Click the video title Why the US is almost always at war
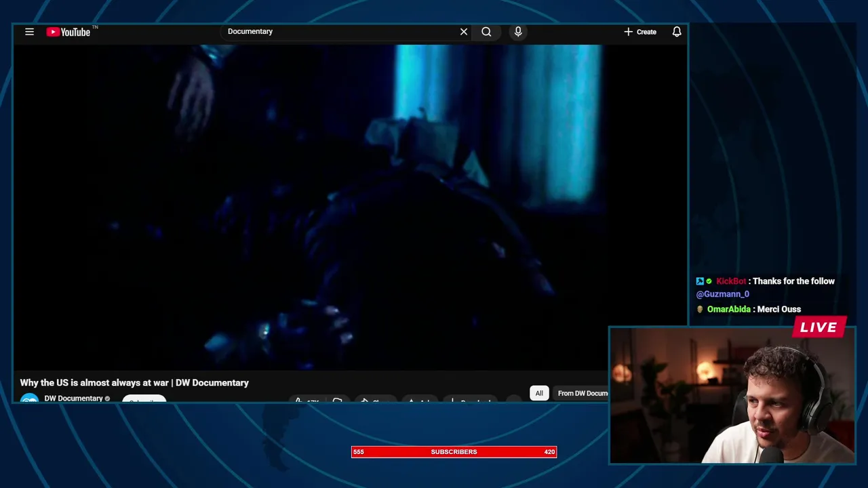 pyautogui.click(x=134, y=383)
